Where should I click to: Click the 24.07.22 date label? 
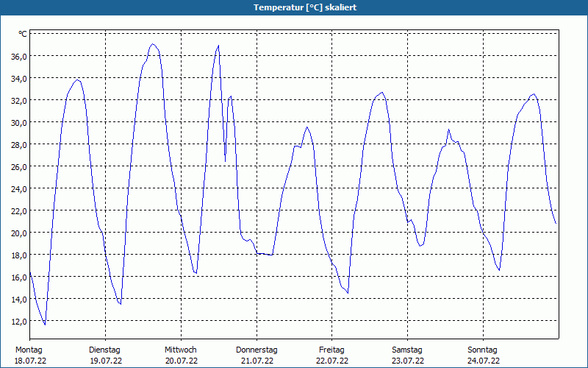pos(484,361)
